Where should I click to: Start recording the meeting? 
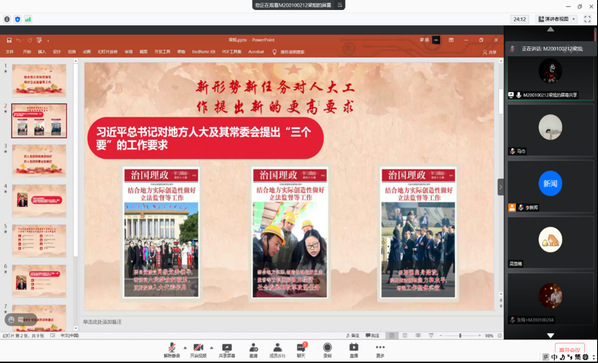pos(327,350)
